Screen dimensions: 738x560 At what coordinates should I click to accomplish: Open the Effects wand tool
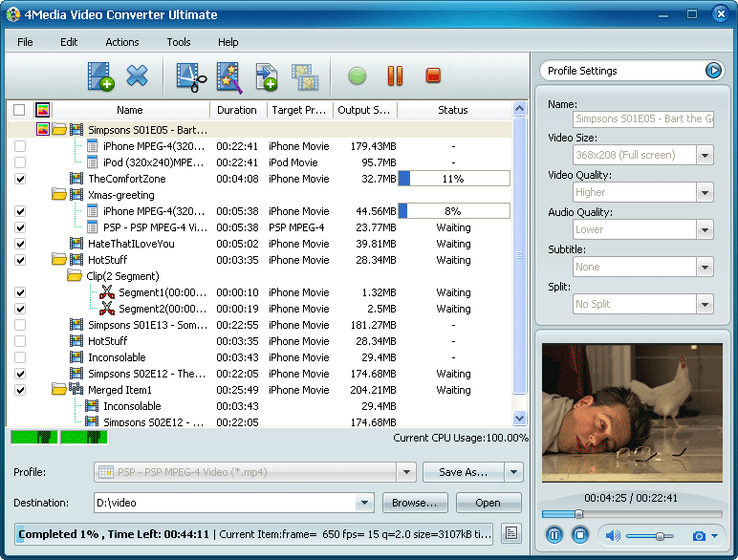click(x=229, y=77)
